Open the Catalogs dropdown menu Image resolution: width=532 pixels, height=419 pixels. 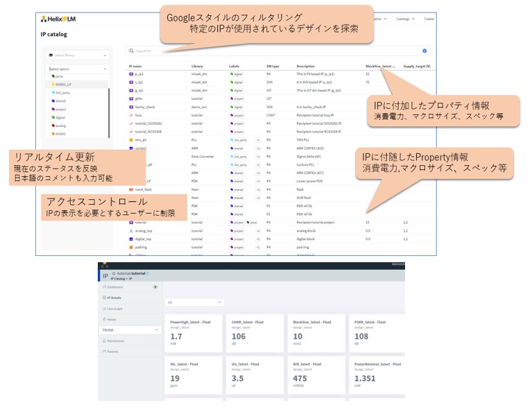(406, 19)
